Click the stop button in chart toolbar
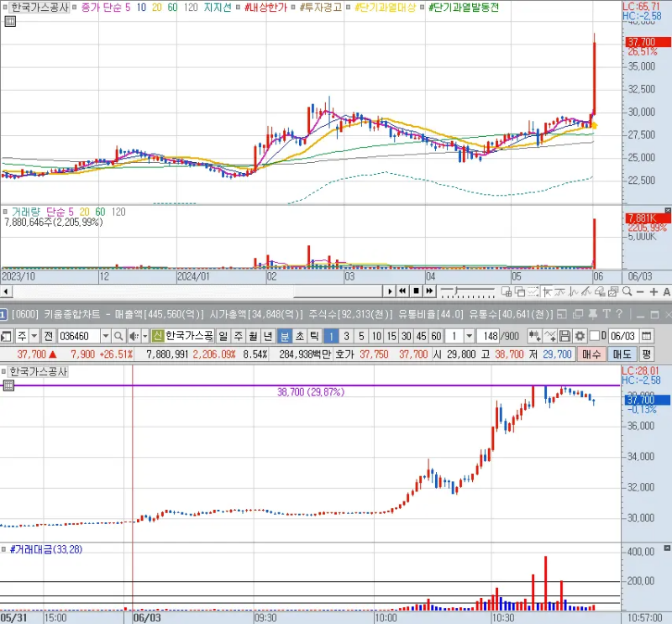The height and width of the screenshot is (624, 672). click(x=416, y=291)
